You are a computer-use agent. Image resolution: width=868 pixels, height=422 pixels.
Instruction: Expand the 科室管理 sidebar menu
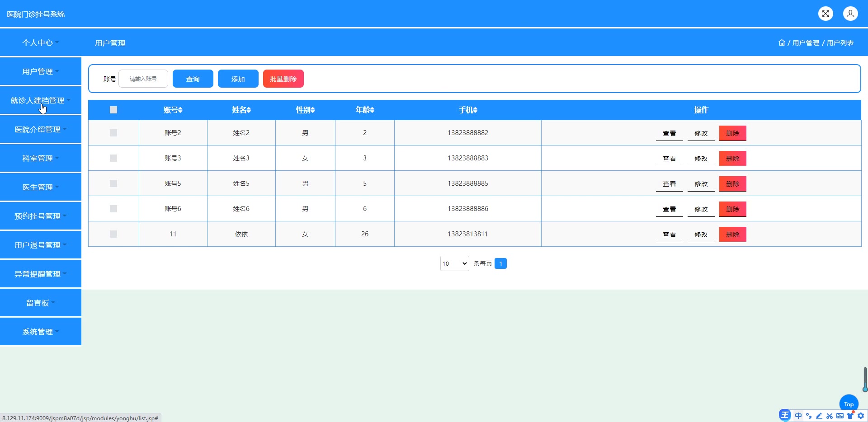tap(41, 158)
